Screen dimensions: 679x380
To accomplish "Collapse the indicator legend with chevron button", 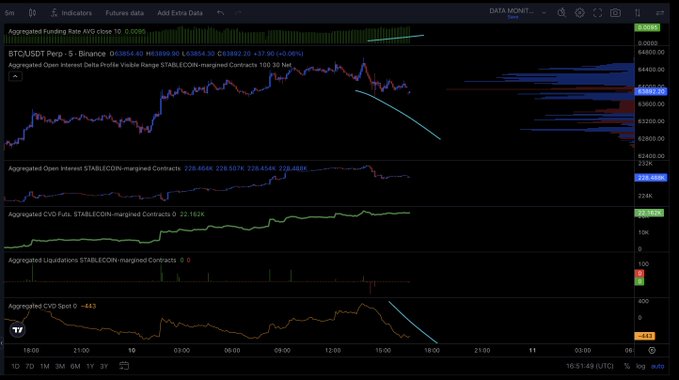I will 15,76.
